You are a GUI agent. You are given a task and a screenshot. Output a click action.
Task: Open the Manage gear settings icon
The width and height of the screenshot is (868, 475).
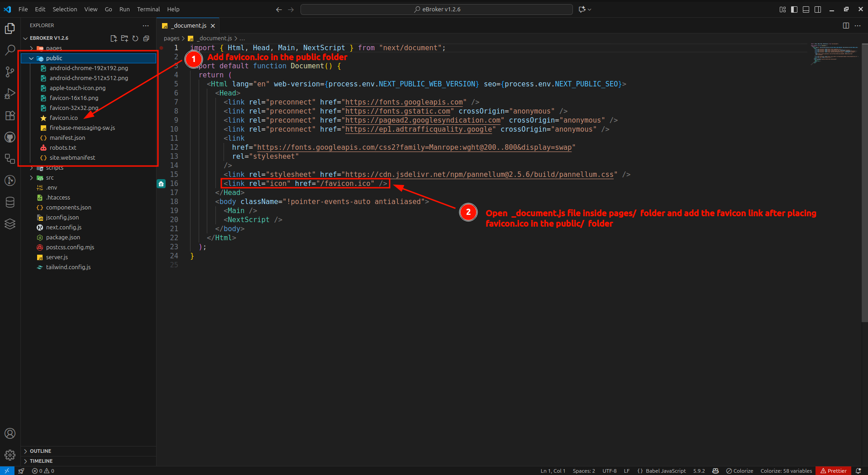10,455
